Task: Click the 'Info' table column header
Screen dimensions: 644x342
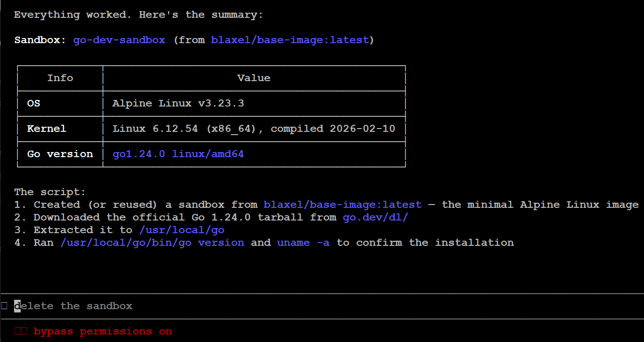Action: pos(60,78)
